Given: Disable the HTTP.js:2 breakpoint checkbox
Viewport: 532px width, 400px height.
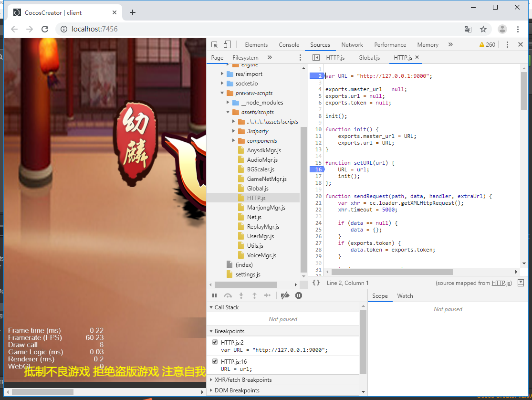Looking at the screenshot, I should [215, 342].
